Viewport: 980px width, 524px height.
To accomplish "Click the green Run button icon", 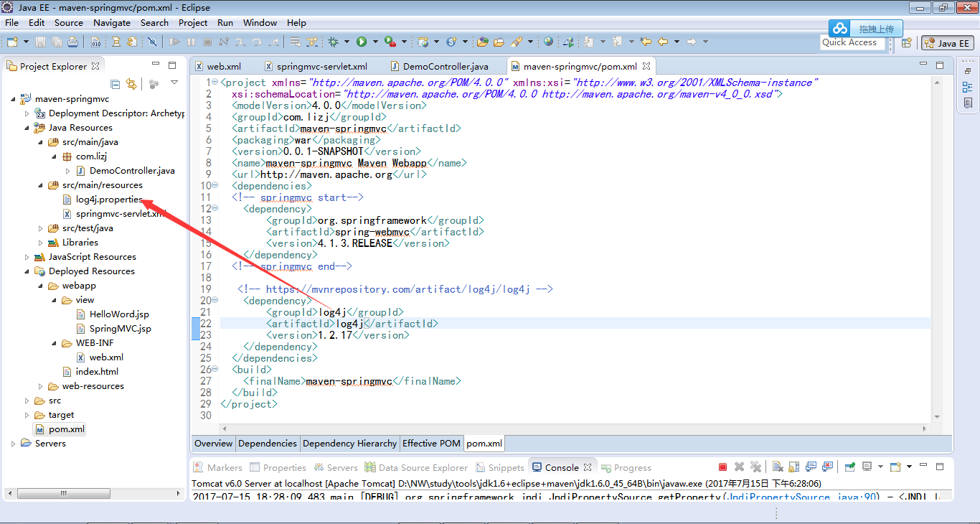I will point(362,42).
